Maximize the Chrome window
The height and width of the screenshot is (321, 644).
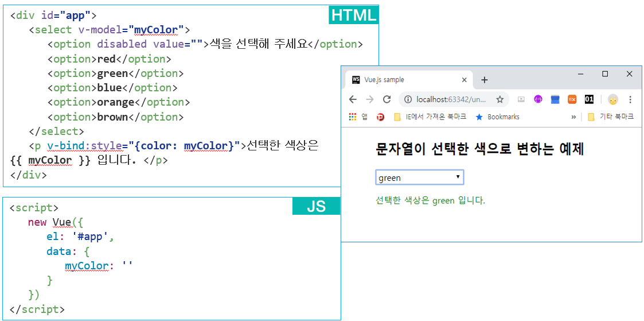click(x=605, y=74)
